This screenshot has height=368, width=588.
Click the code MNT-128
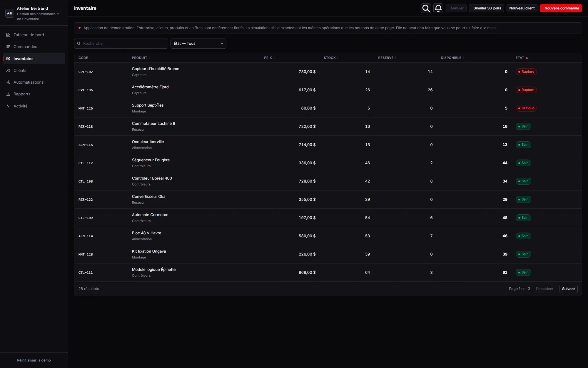86,254
